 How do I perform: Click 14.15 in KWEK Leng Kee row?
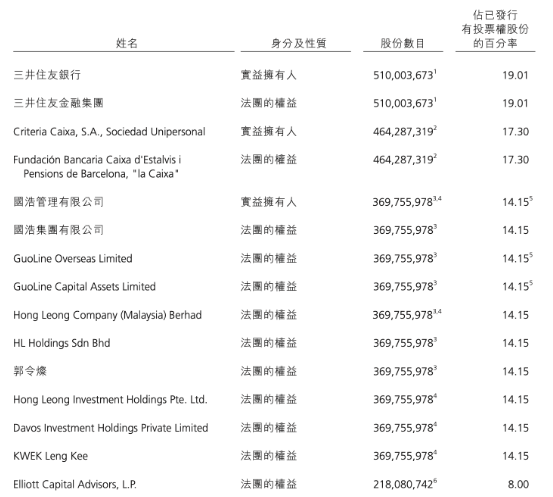tap(516, 456)
